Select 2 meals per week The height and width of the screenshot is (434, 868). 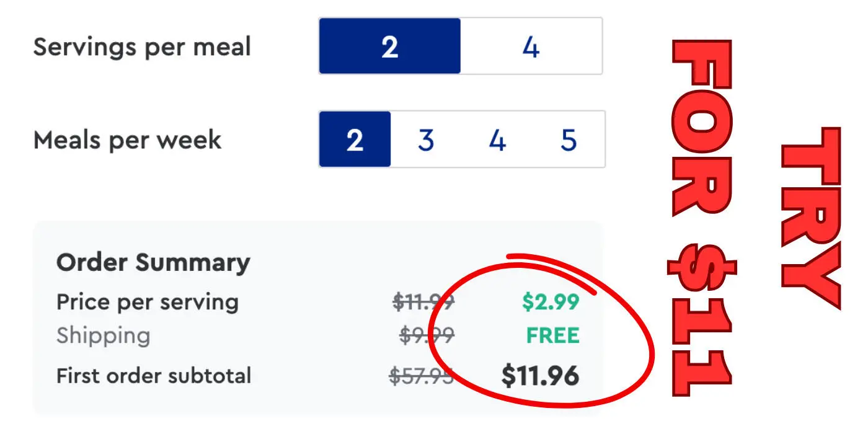pyautogui.click(x=355, y=139)
